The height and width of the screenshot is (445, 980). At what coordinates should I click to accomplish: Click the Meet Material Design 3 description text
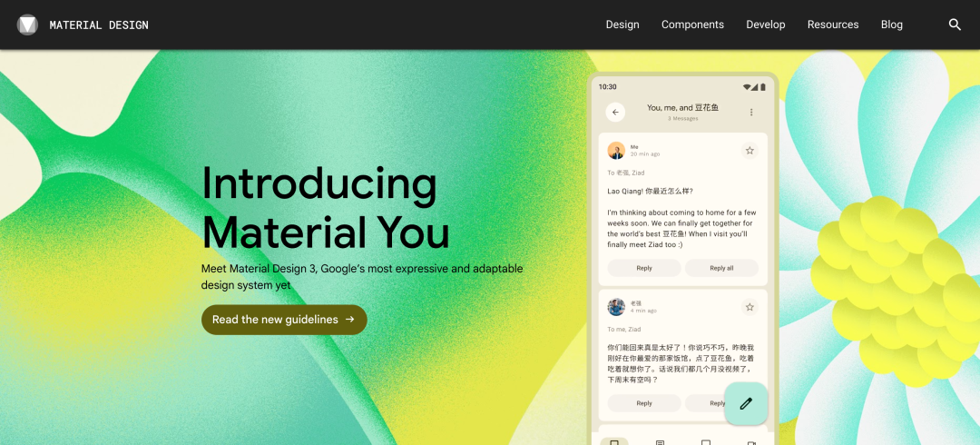click(362, 277)
